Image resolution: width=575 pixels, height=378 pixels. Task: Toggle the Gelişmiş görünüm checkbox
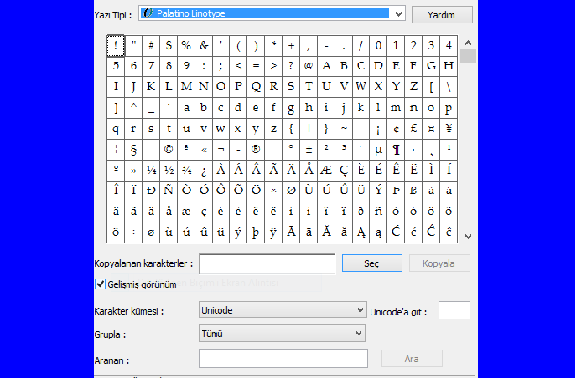click(x=100, y=284)
